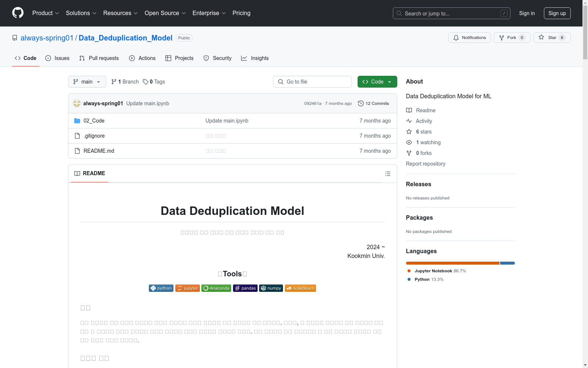Click the numpy badge in README

point(271,288)
